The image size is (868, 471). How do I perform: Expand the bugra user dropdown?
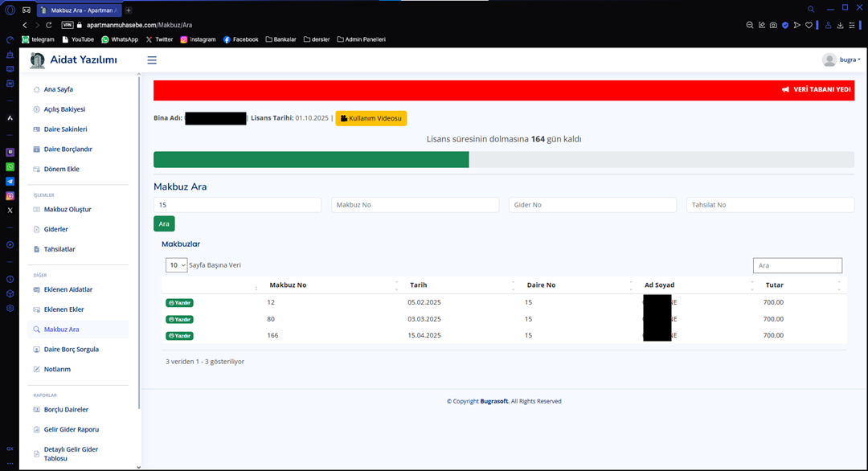pyautogui.click(x=841, y=60)
